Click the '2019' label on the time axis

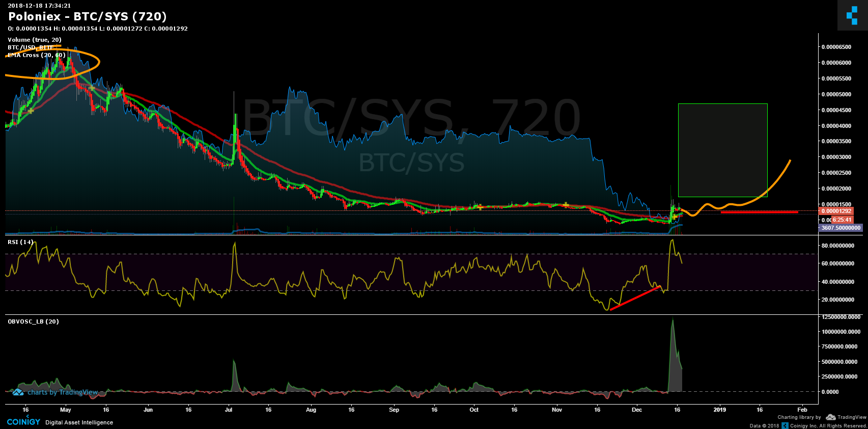(720, 410)
